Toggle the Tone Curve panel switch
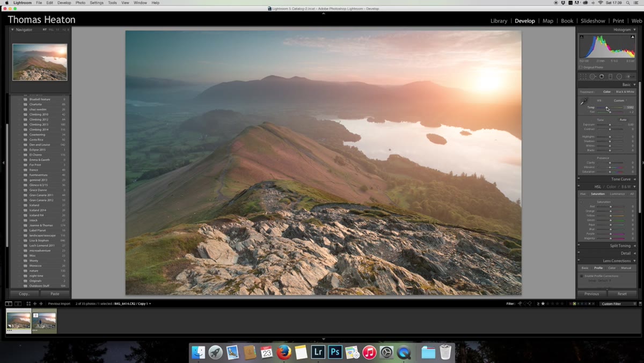644x363 pixels. point(579,179)
